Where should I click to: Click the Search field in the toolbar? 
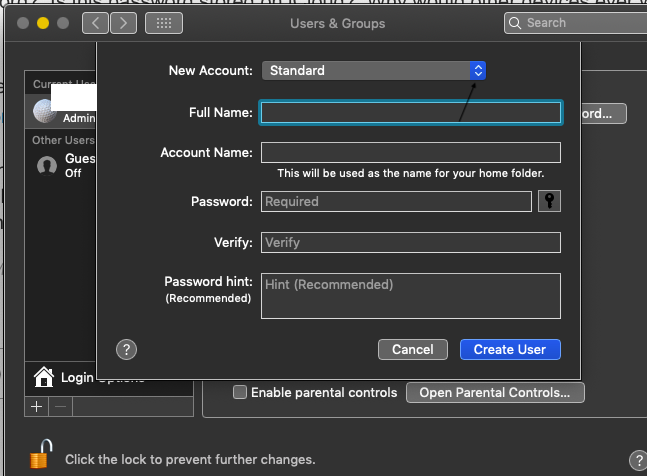[575, 23]
